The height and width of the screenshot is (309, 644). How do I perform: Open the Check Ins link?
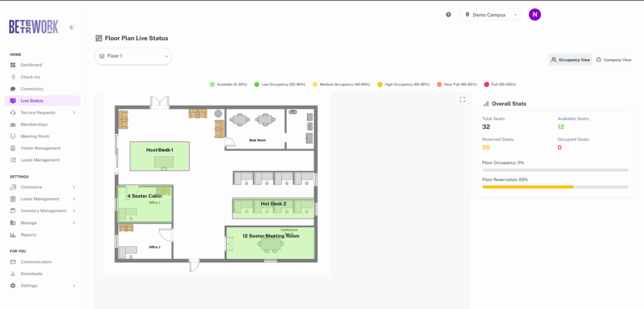(x=30, y=77)
